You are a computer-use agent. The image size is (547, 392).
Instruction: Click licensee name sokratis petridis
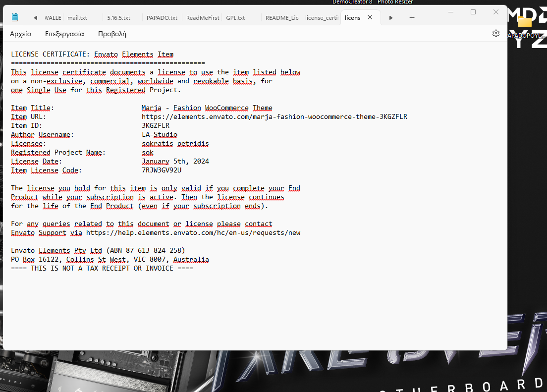(x=175, y=143)
